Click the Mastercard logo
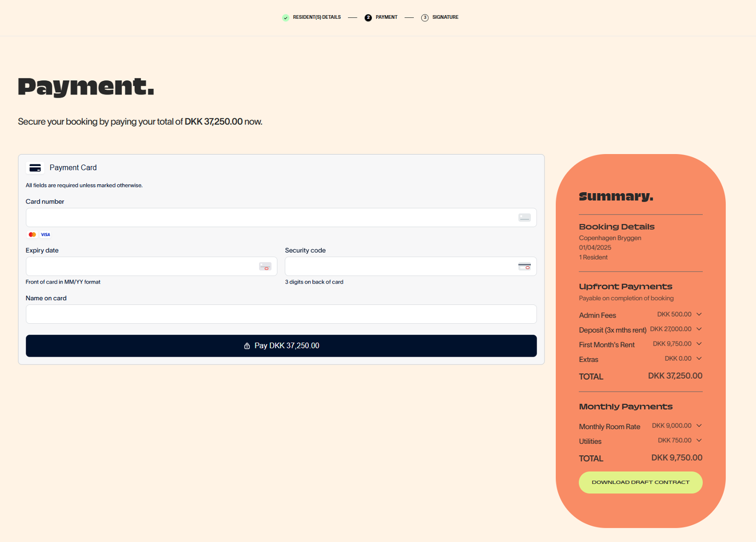 coord(32,234)
